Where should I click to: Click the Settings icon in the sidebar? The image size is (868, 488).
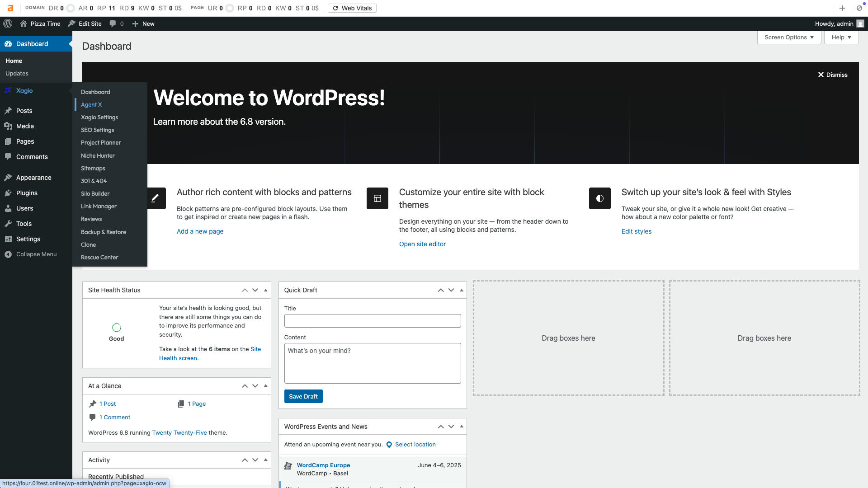click(x=8, y=239)
